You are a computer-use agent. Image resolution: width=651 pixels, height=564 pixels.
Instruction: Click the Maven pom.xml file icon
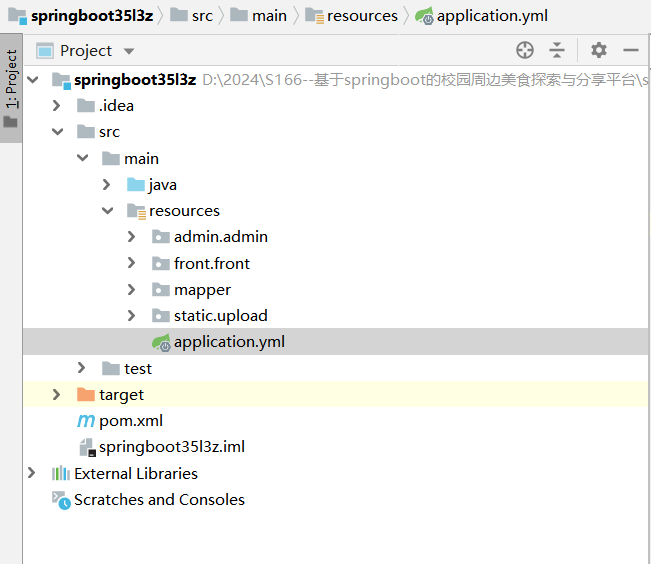[86, 421]
